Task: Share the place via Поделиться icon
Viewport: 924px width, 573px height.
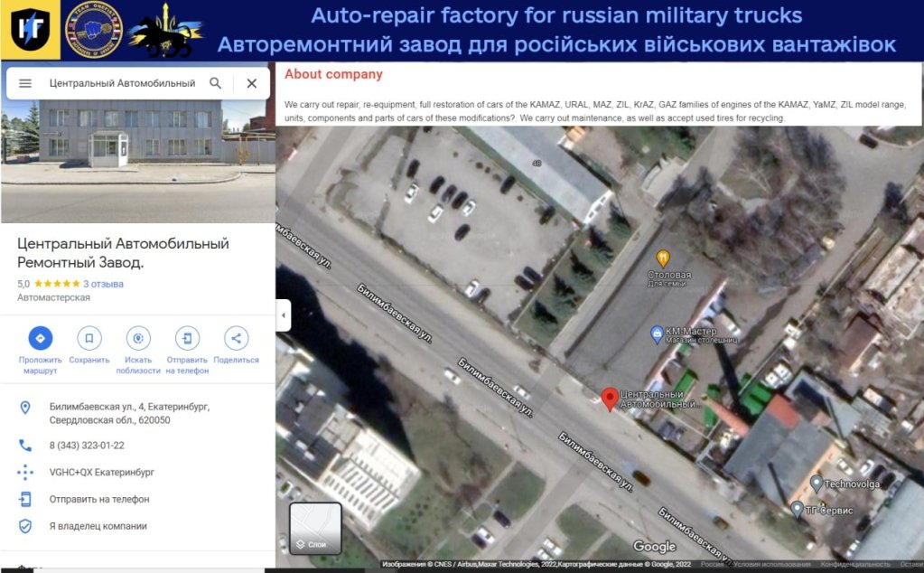Action: click(x=236, y=338)
